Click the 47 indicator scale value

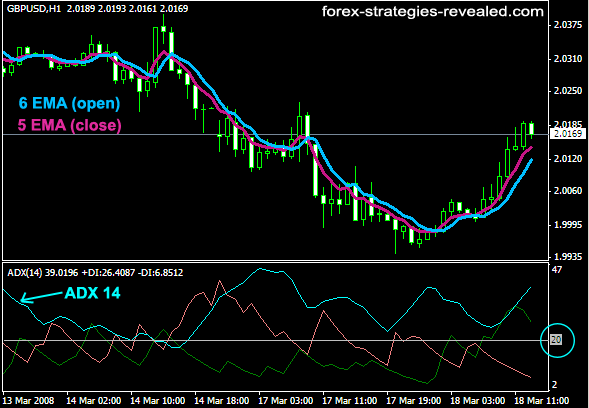(557, 269)
